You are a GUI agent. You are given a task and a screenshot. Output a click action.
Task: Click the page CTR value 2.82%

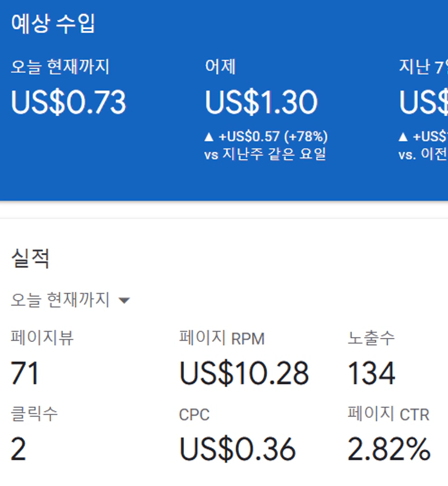[388, 449]
